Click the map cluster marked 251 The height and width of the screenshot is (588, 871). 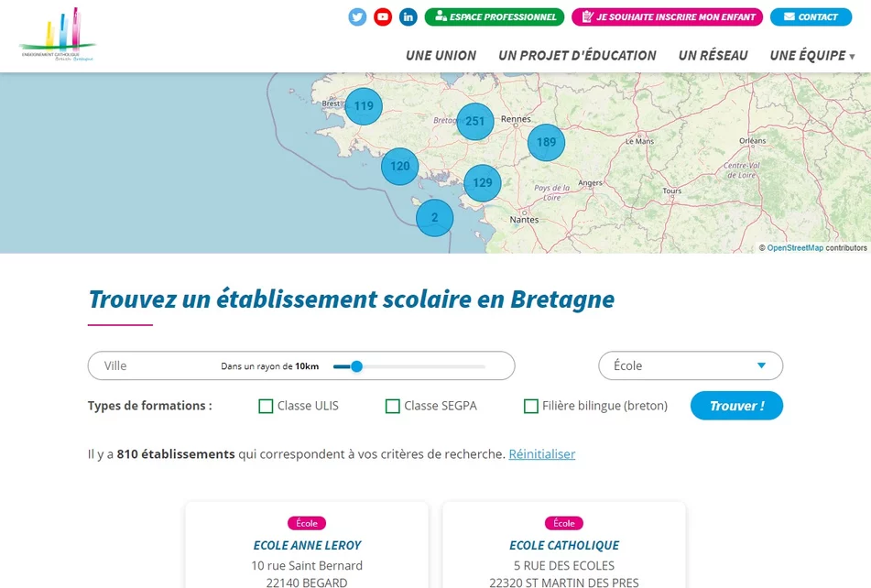474,121
